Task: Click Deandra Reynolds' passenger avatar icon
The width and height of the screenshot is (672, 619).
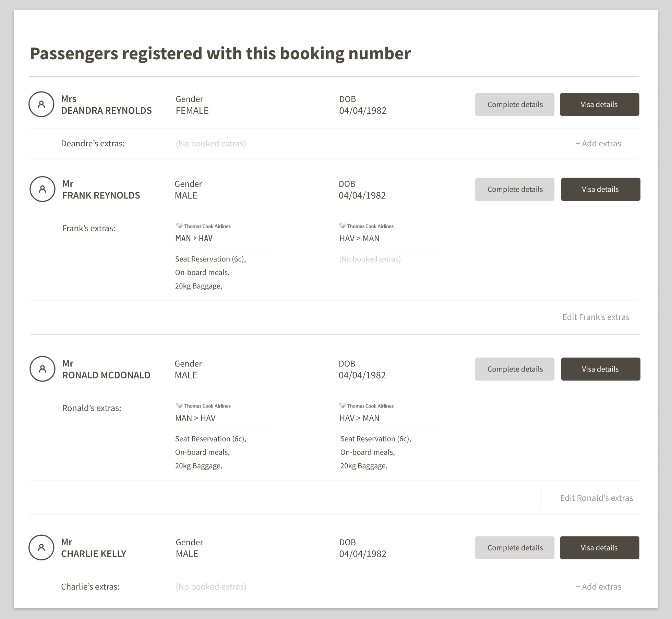Action: coord(41,104)
